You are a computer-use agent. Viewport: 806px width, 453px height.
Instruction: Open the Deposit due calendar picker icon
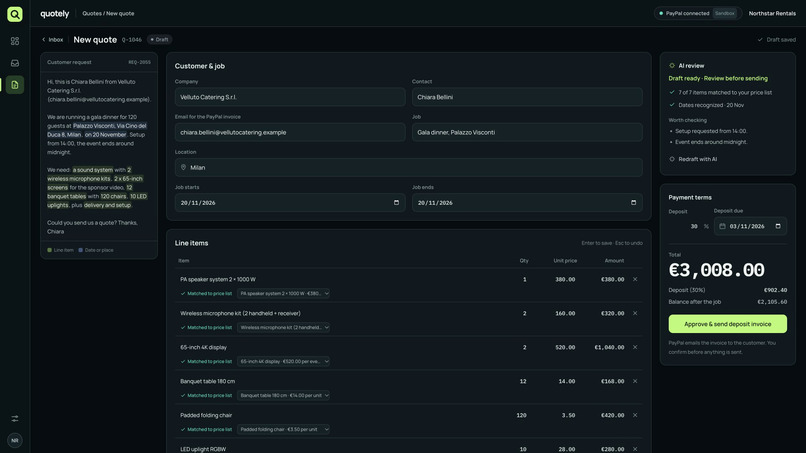[x=778, y=226]
